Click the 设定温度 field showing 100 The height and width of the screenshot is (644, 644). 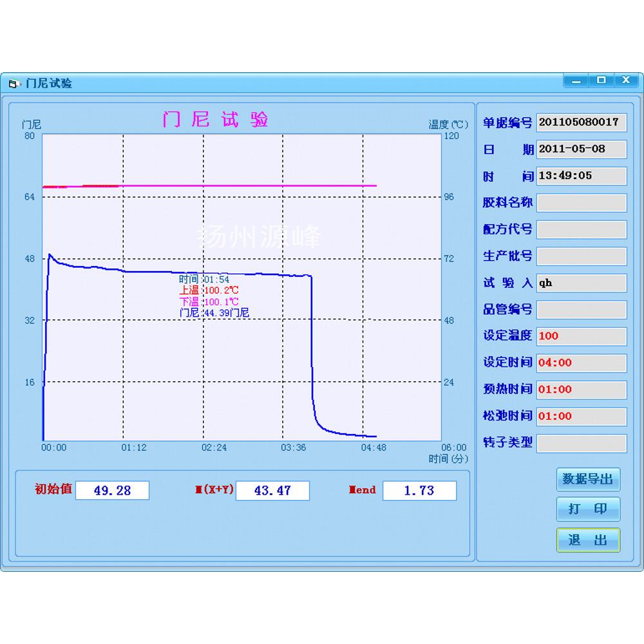click(581, 336)
